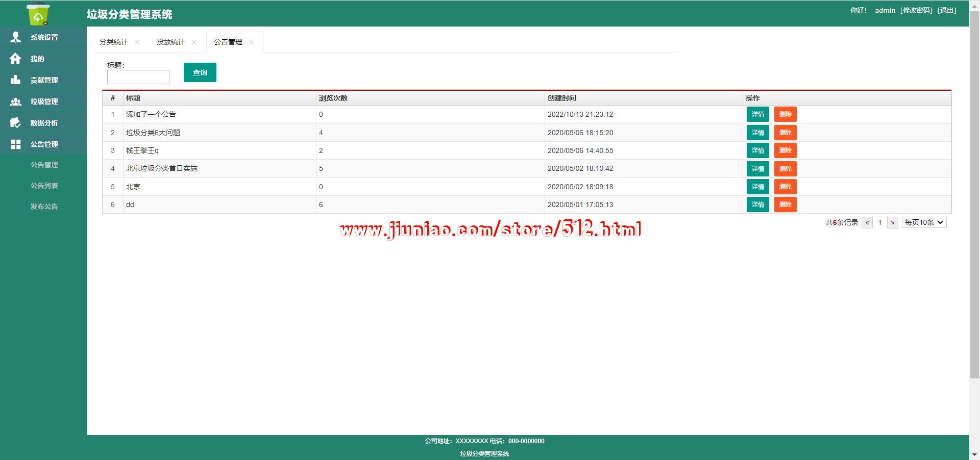Click the 修改密码 link
Image resolution: width=980 pixels, height=460 pixels.
point(916,10)
